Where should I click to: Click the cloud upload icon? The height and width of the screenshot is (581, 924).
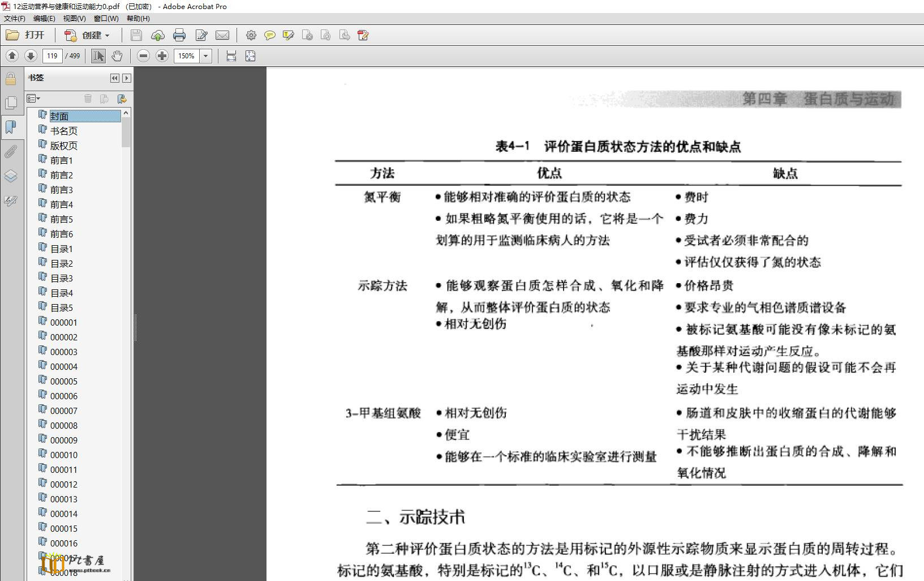(158, 36)
